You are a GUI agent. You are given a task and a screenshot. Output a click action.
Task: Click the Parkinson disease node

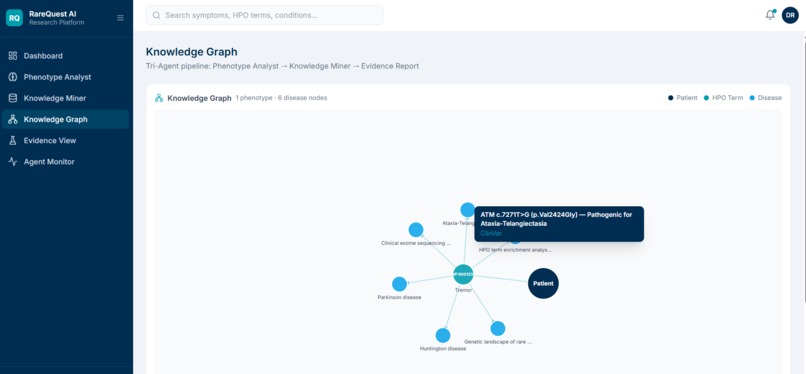399,284
